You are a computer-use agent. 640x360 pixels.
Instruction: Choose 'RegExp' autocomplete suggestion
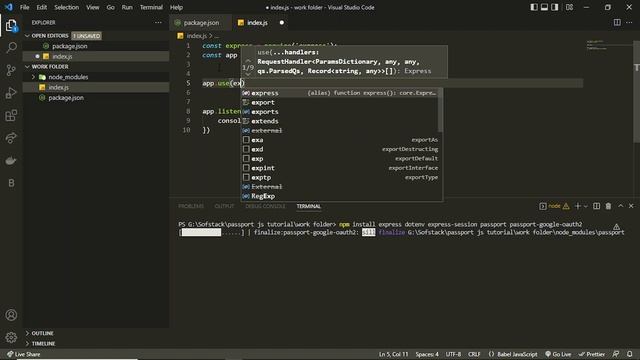[340, 196]
